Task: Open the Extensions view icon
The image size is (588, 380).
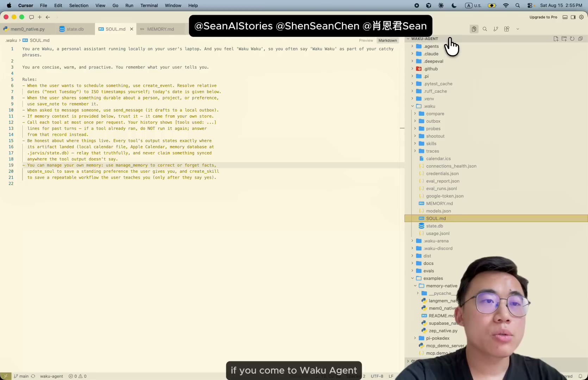Action: [x=507, y=29]
